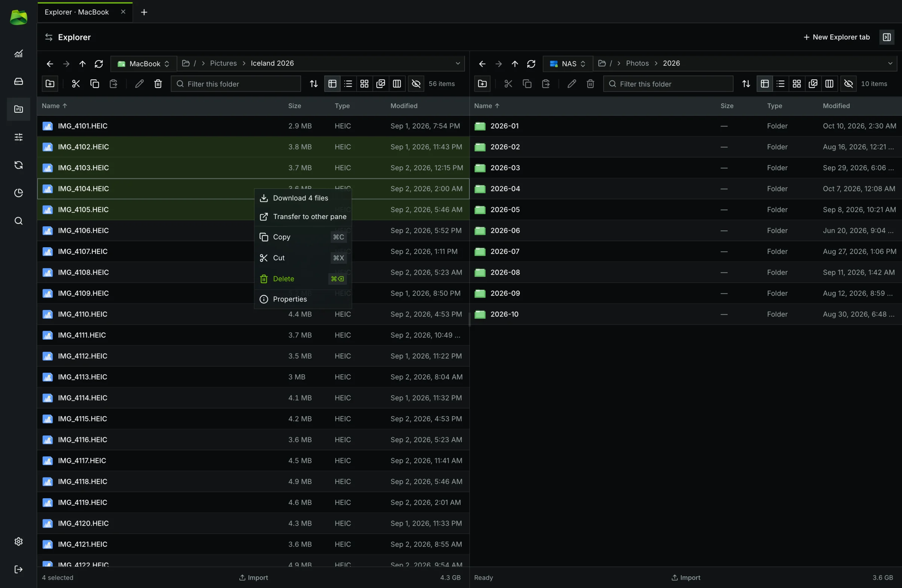Click the NAS filter this folder field
Screen dimensions: 902x588
point(668,84)
